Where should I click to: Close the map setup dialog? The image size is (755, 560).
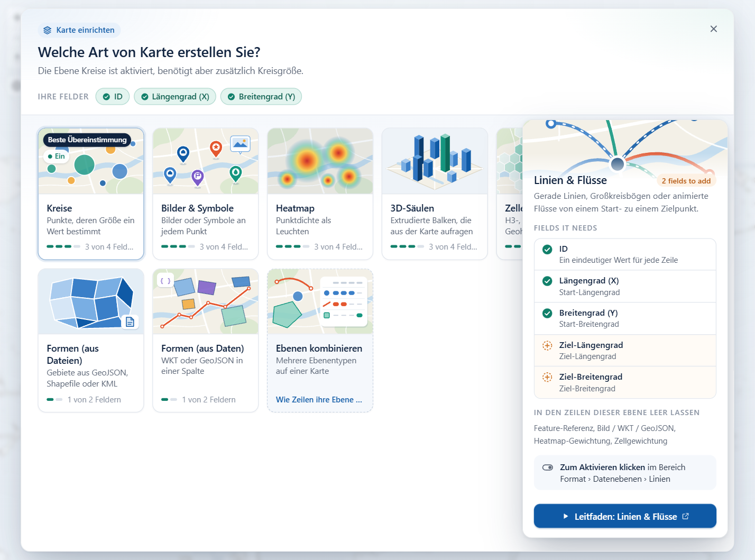[x=714, y=29]
